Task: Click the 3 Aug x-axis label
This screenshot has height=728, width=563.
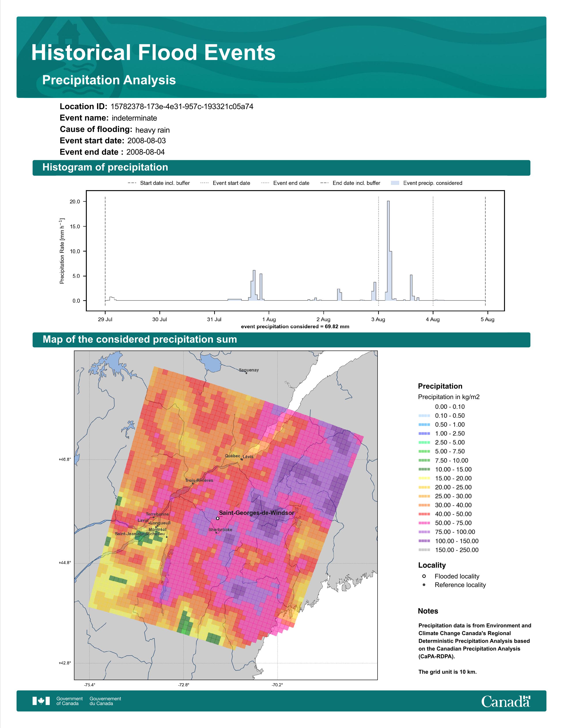Action: pos(378,319)
